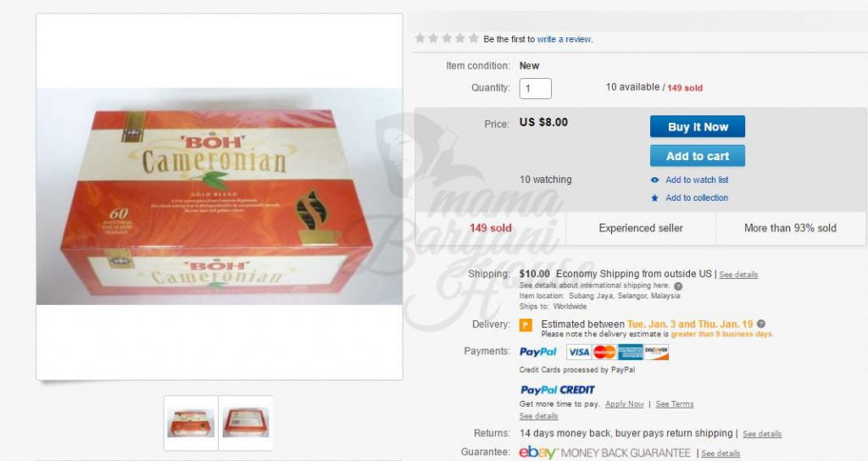Select the first product thumbnail
Viewport: 868px width, 461px height.
191,423
